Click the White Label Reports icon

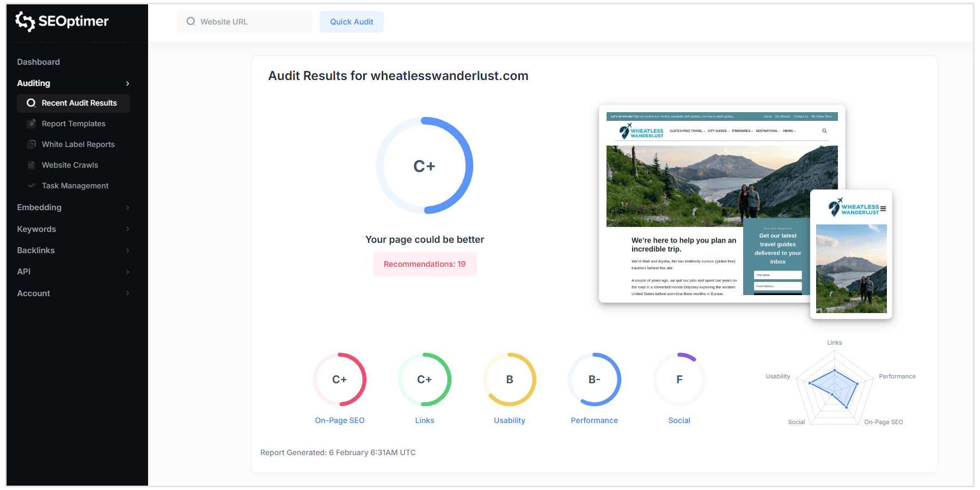pos(32,144)
